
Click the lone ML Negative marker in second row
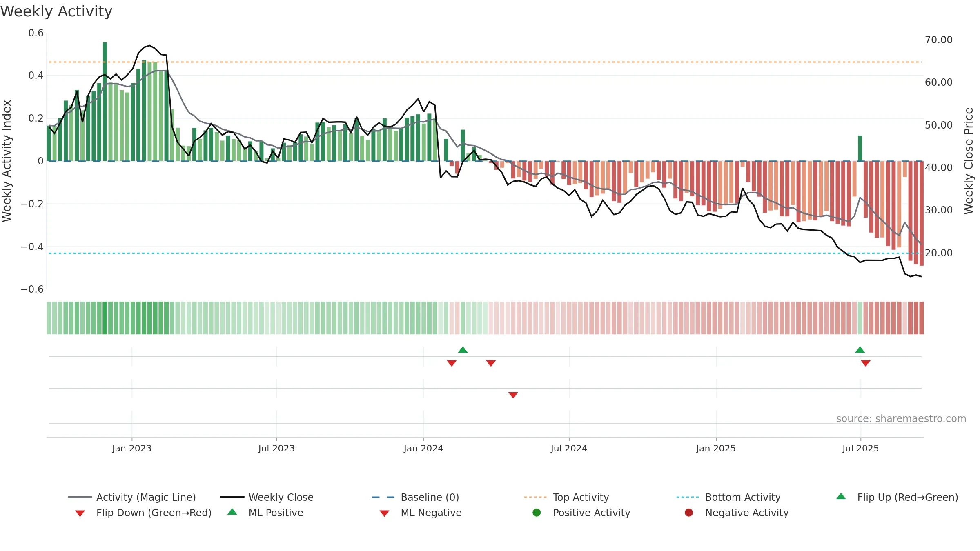513,395
